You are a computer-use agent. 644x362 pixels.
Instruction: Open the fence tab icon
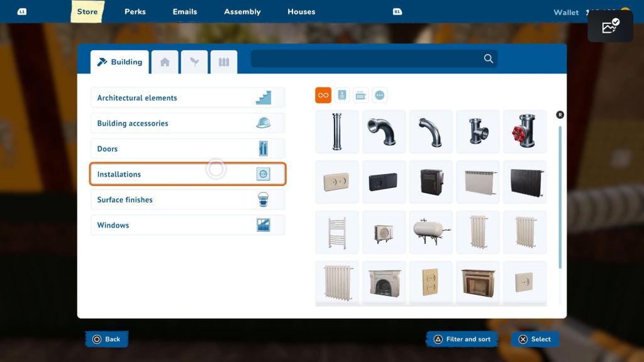coord(224,62)
